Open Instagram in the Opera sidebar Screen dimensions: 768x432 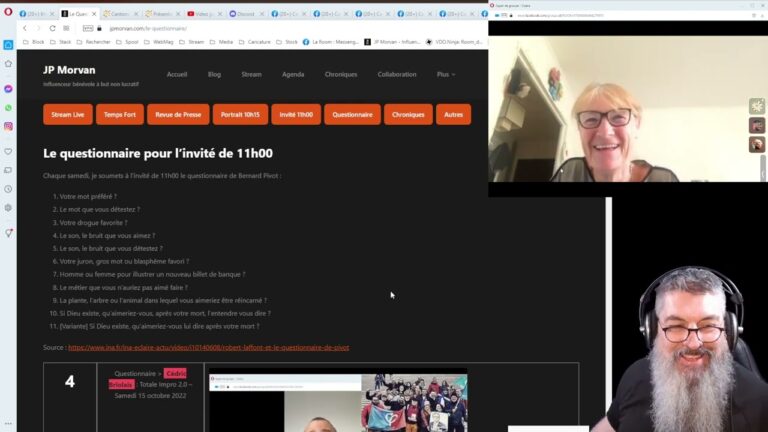coord(8,126)
